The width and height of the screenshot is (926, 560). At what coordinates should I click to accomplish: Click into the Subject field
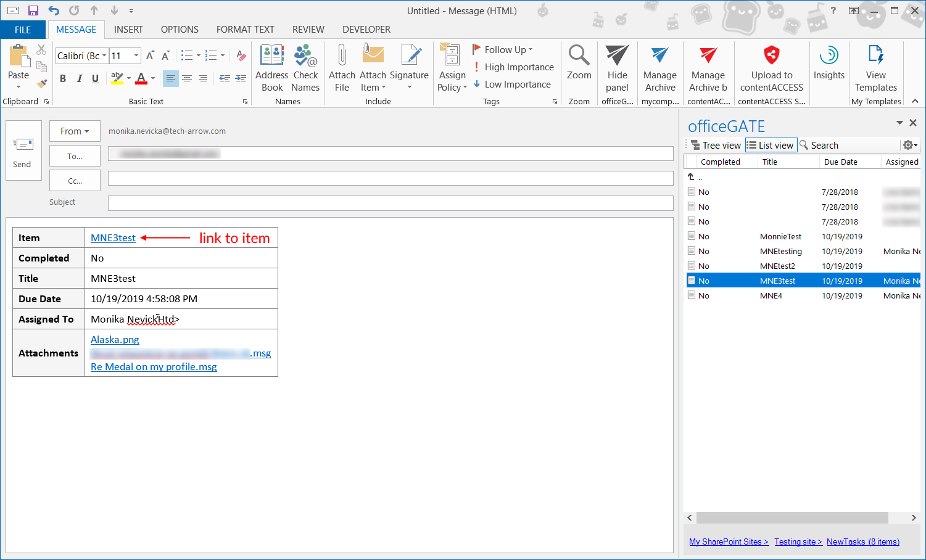tap(390, 203)
